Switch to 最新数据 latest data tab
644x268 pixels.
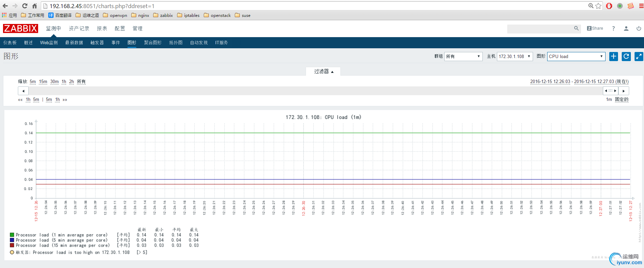pos(74,43)
